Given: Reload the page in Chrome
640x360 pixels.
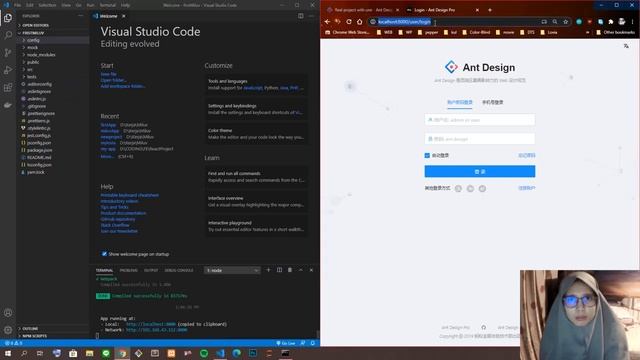Looking at the screenshot, I should [x=349, y=22].
